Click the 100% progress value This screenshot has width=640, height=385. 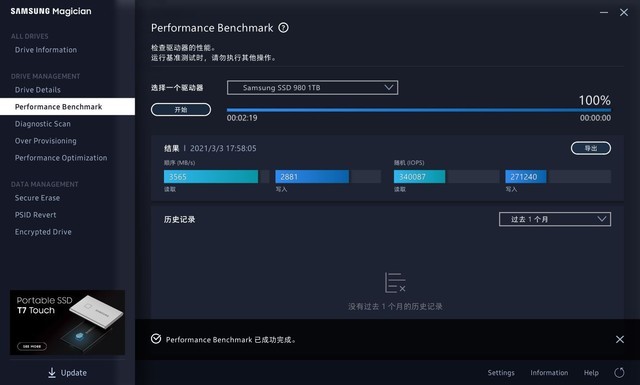(x=595, y=100)
